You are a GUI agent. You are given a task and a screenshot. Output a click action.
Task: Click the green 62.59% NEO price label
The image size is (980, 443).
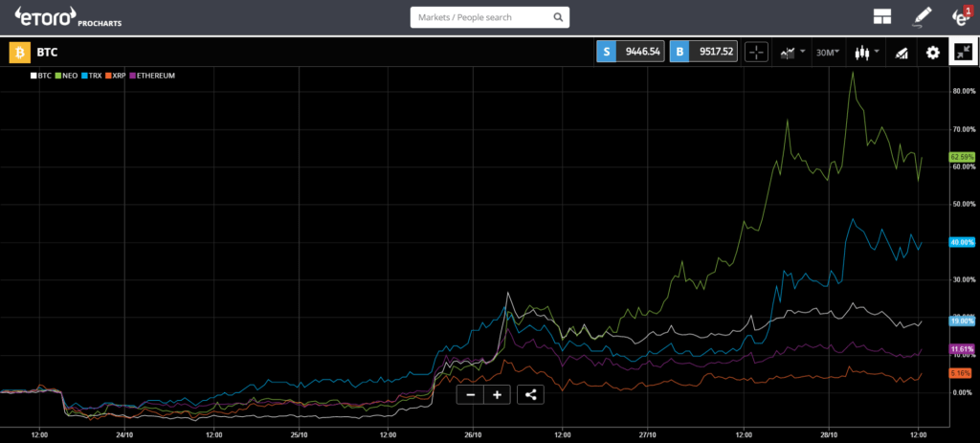(x=961, y=157)
